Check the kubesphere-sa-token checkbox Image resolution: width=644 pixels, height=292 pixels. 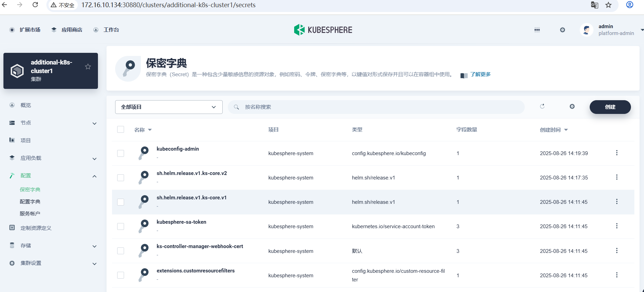pyautogui.click(x=121, y=226)
